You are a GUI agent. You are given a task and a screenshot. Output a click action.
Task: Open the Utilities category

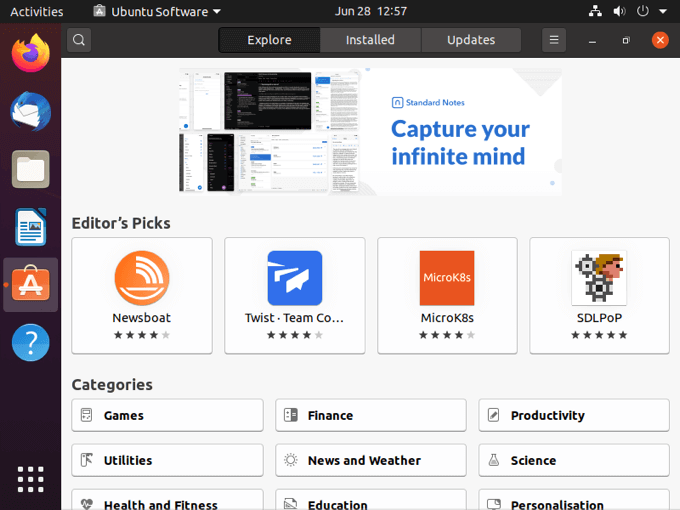(x=167, y=460)
